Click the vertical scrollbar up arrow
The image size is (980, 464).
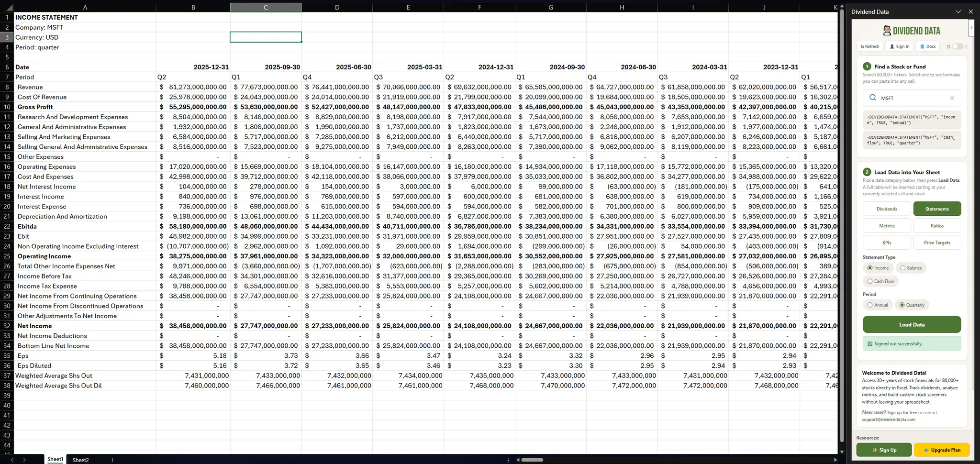pos(842,6)
